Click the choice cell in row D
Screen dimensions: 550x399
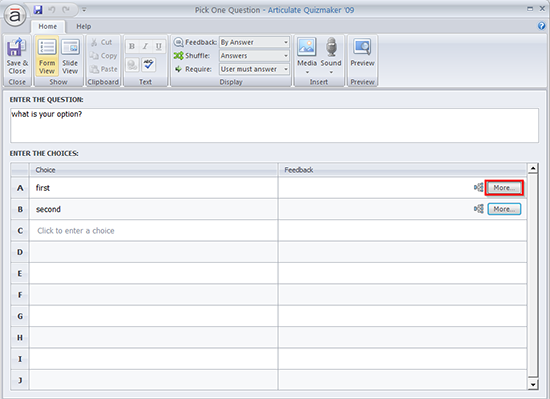click(154, 252)
